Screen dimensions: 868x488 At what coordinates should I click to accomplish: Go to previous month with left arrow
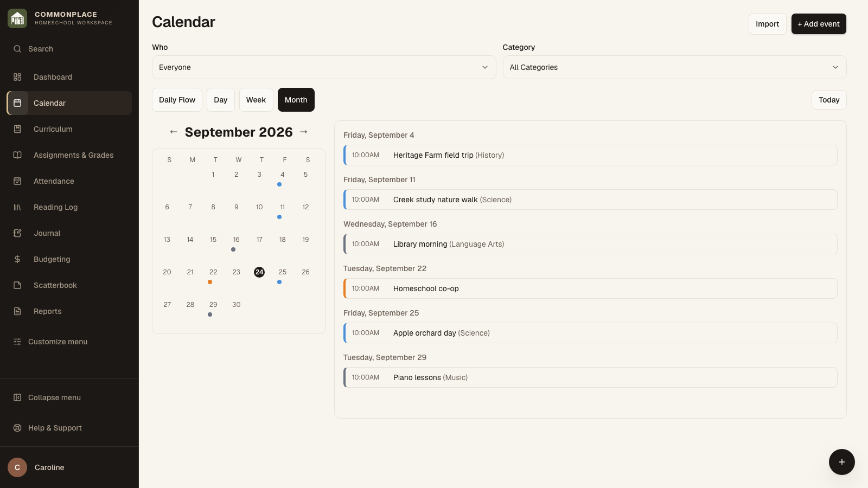[x=174, y=132]
